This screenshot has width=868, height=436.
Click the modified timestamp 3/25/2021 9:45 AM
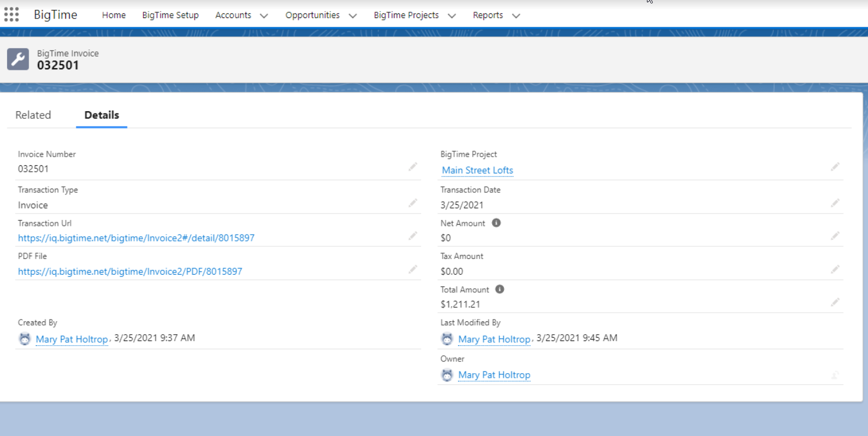[x=577, y=338]
